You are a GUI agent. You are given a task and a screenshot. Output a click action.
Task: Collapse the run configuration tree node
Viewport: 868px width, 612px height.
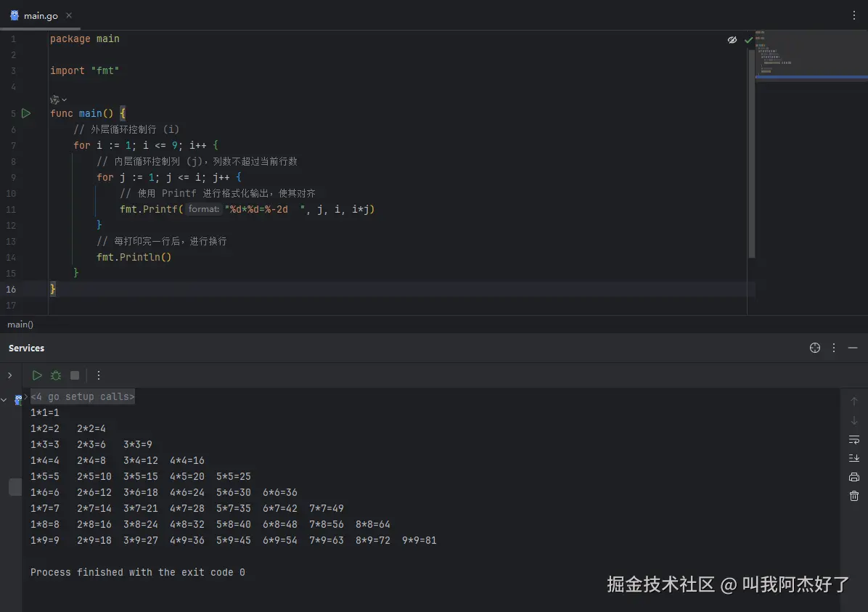point(4,400)
